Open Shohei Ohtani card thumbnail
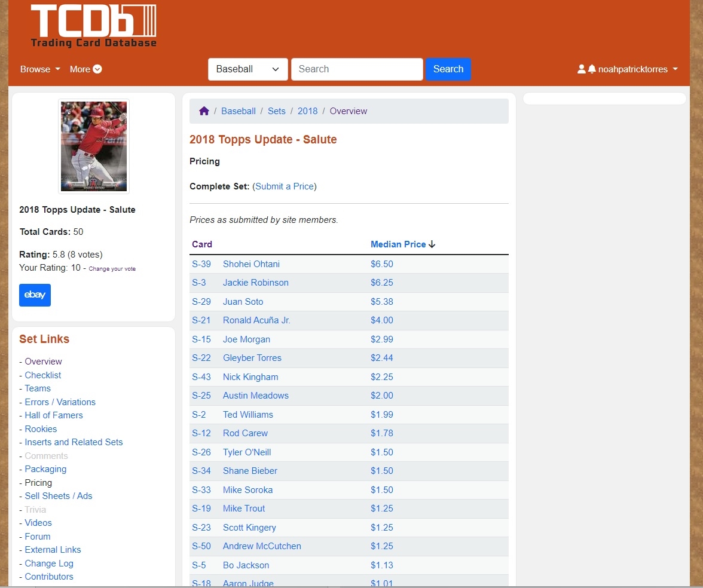Screen dimensions: 703x588 94,146
